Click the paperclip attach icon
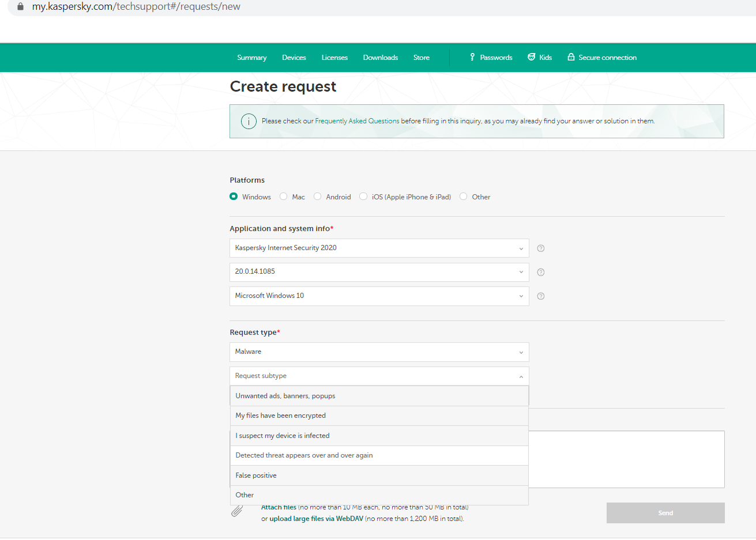The height and width of the screenshot is (540, 756). (x=237, y=511)
